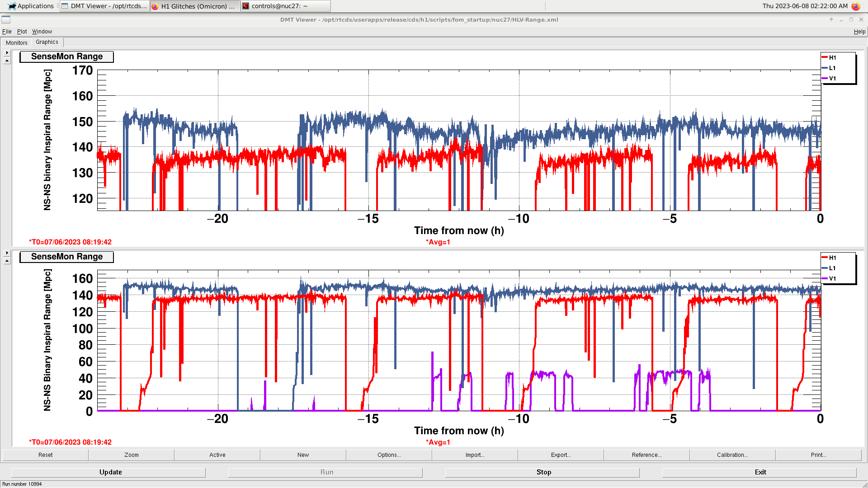Open the Plot menu
868x488 pixels.
(22, 32)
